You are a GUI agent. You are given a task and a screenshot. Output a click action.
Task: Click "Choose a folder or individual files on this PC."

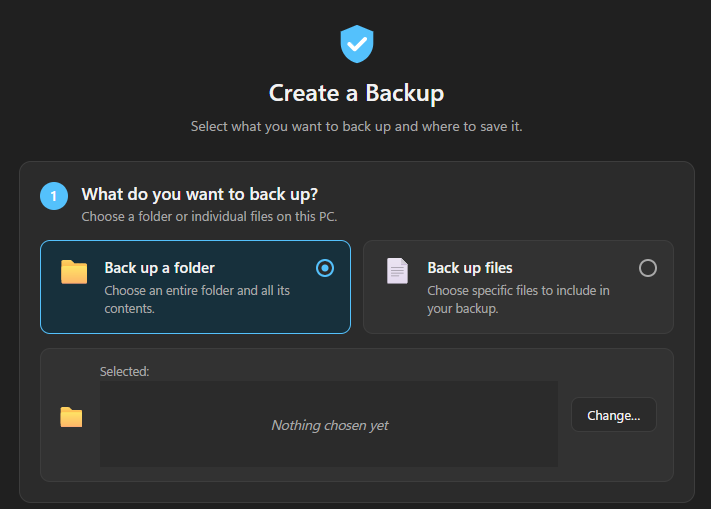[x=209, y=217]
